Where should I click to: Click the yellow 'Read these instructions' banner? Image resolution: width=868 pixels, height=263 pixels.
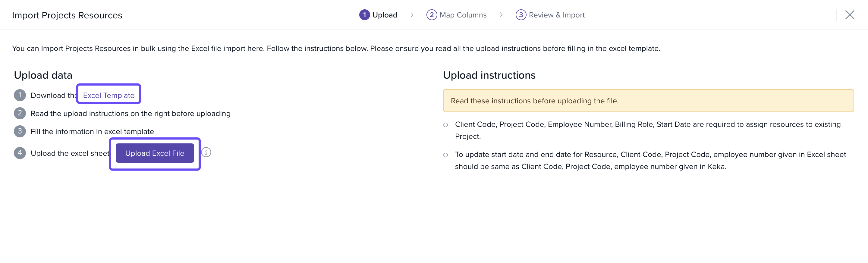(648, 101)
